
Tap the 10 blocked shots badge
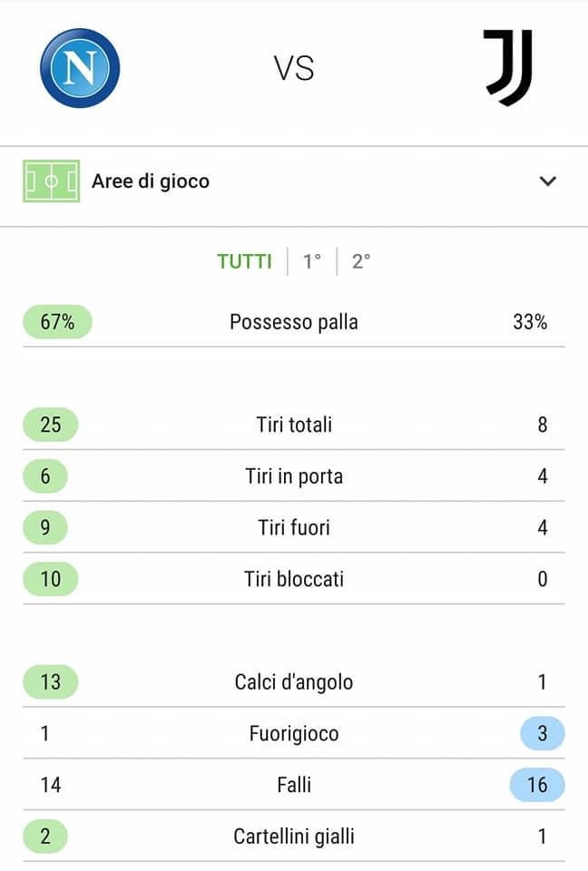(x=51, y=579)
